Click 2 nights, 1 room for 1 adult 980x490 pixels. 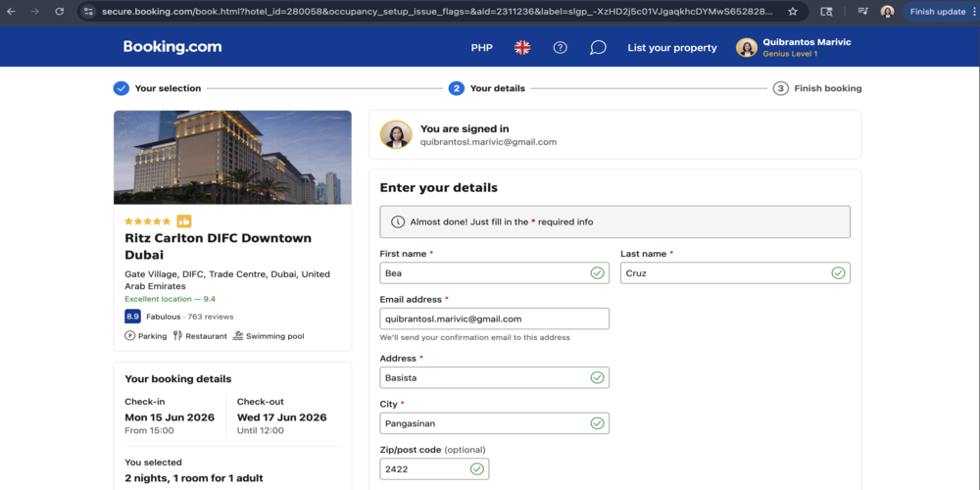(x=194, y=478)
